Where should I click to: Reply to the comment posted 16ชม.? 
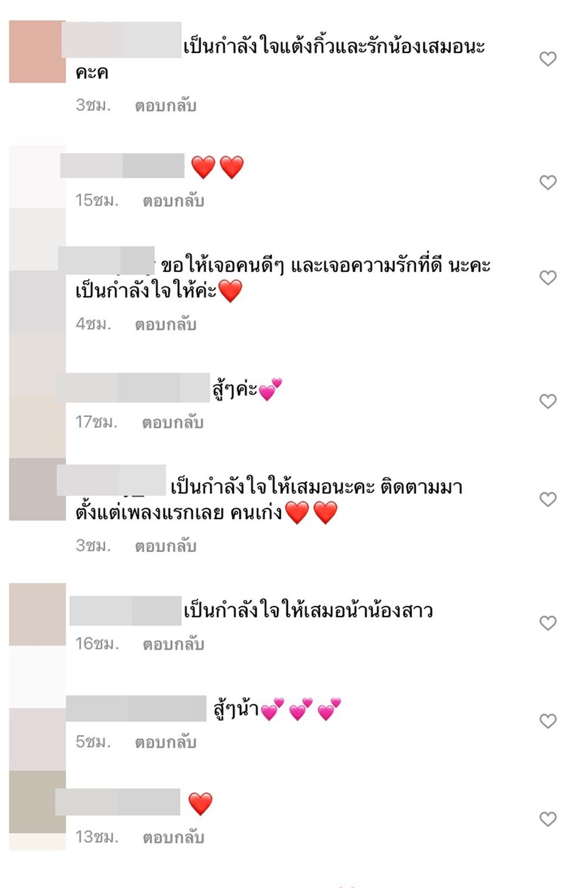[x=173, y=644]
